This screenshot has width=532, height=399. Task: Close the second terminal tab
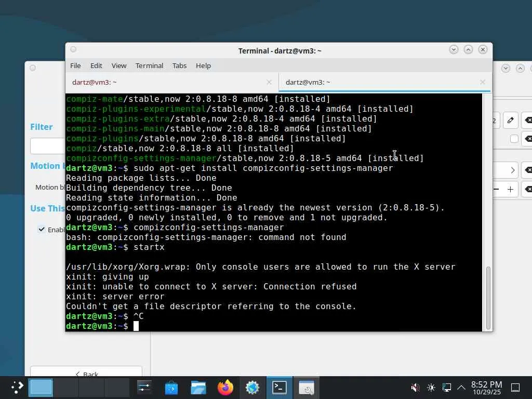483,82
